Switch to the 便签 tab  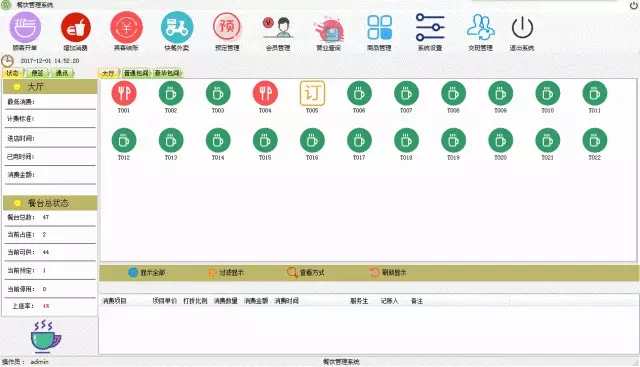tap(38, 73)
